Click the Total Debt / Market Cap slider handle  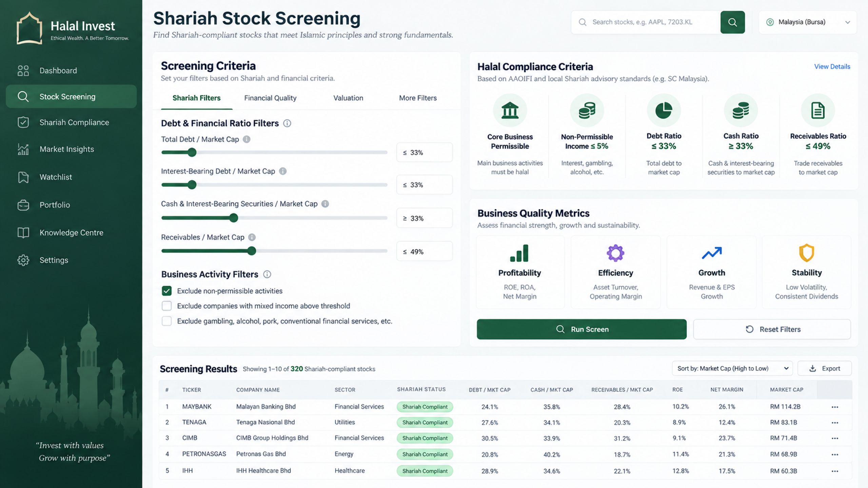(192, 152)
